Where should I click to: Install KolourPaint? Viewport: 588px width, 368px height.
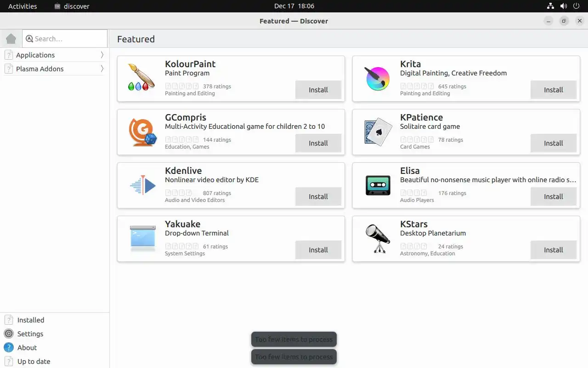point(318,90)
